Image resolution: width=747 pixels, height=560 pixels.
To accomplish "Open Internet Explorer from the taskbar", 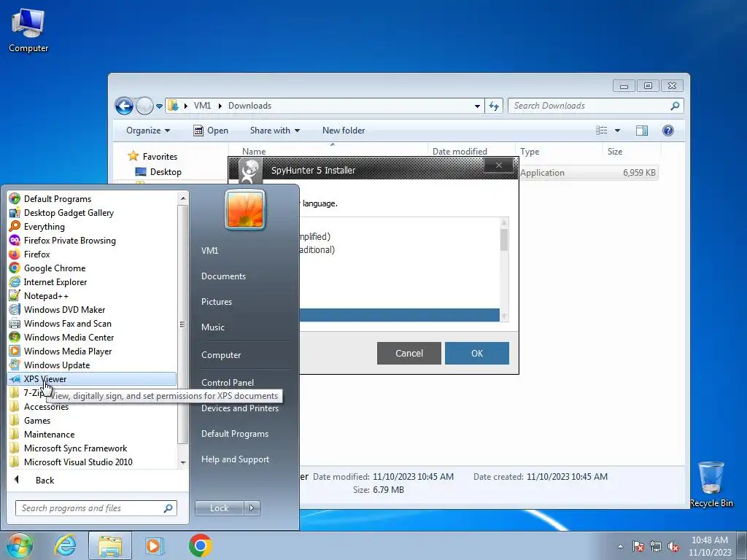I will coord(65,545).
